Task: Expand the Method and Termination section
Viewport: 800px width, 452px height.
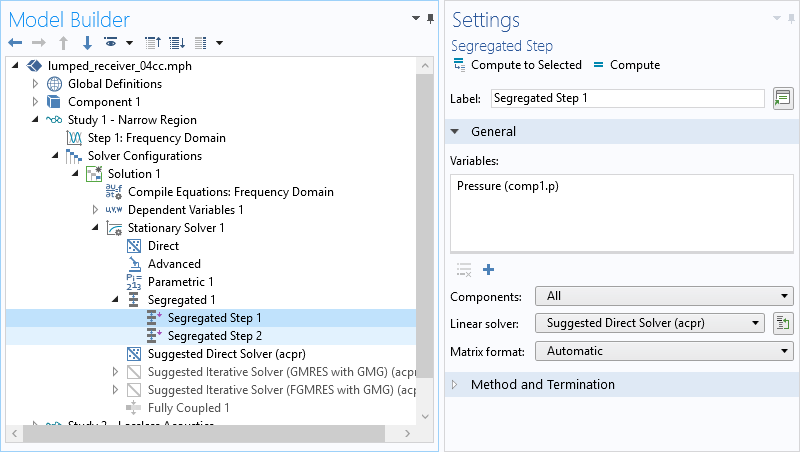Action: pyautogui.click(x=542, y=385)
